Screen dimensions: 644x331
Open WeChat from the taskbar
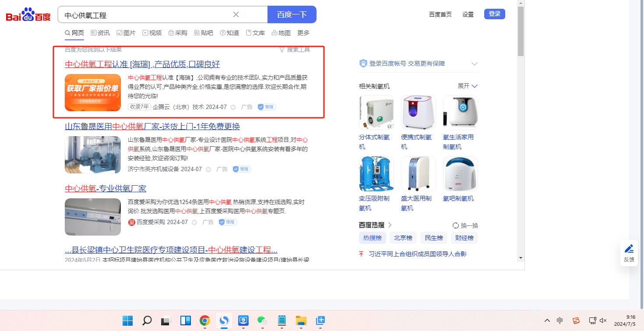[262, 320]
